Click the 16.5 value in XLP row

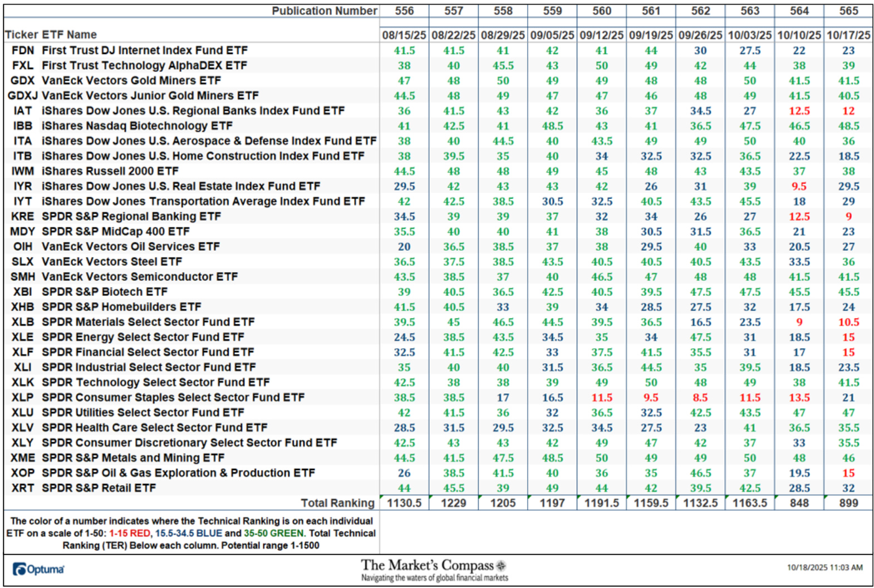pyautogui.click(x=552, y=398)
